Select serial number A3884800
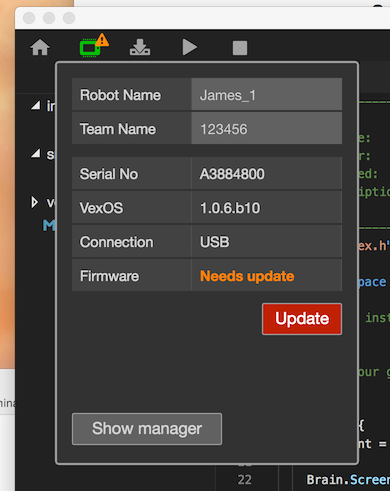Image resolution: width=390 pixels, height=491 pixels. pyautogui.click(x=232, y=174)
